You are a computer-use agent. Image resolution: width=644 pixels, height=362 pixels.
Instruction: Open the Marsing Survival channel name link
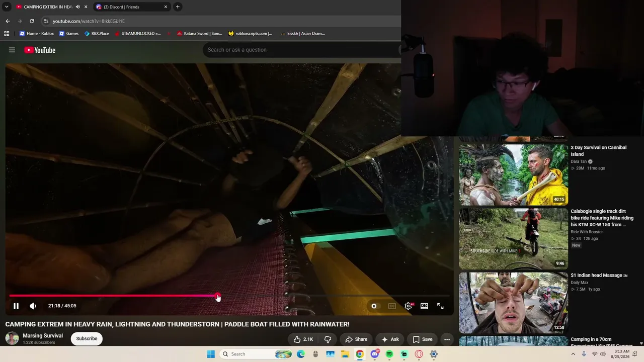point(43,335)
